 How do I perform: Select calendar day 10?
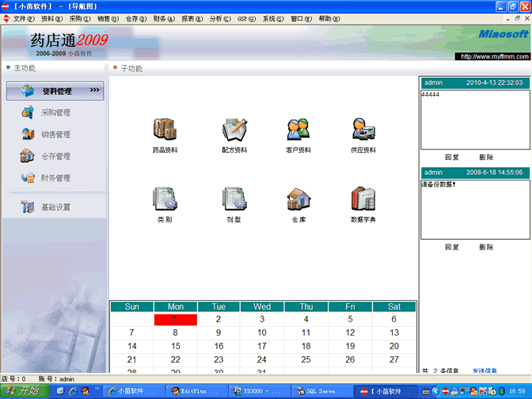(262, 332)
